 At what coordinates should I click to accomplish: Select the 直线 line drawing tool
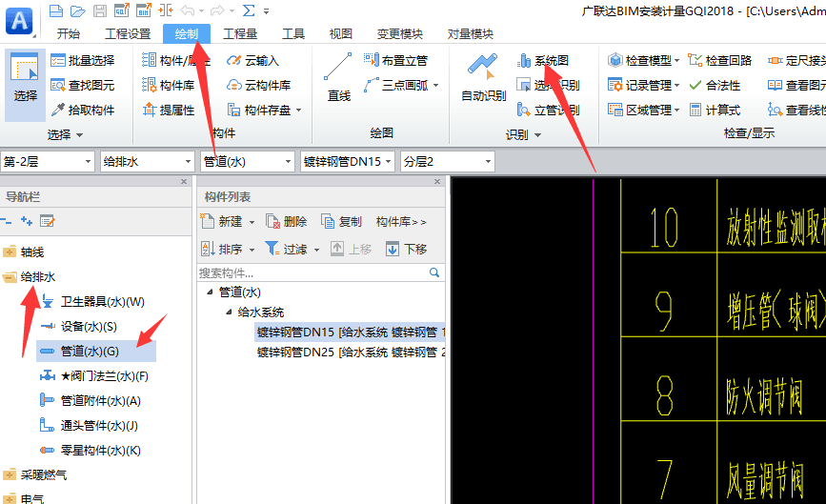point(339,77)
